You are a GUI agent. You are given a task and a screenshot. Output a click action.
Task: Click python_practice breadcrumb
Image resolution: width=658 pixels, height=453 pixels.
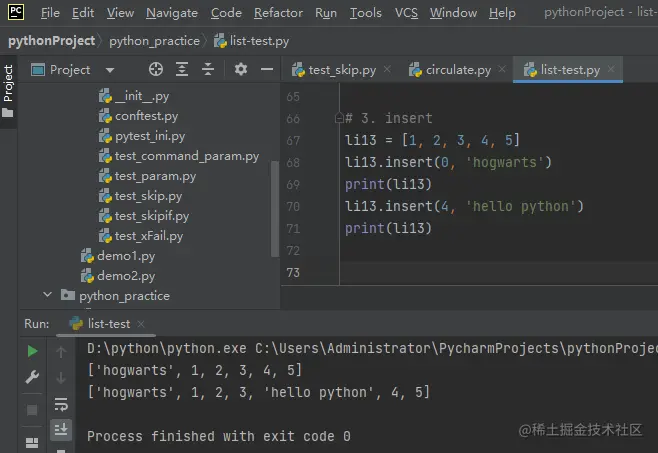[154, 41]
